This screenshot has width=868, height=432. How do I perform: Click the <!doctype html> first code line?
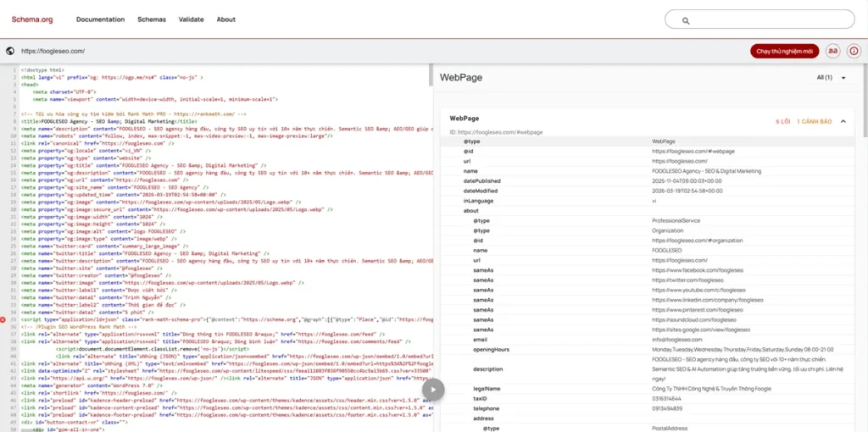point(42,70)
